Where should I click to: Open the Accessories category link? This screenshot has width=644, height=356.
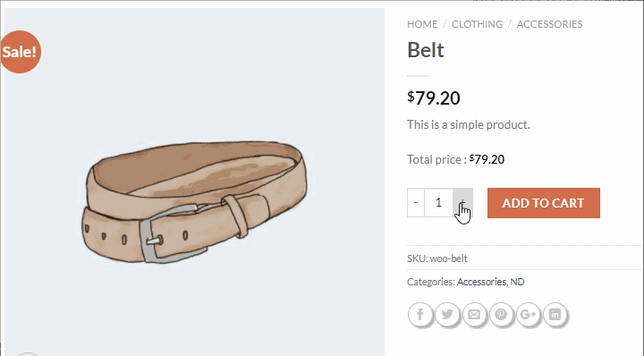[x=481, y=282]
